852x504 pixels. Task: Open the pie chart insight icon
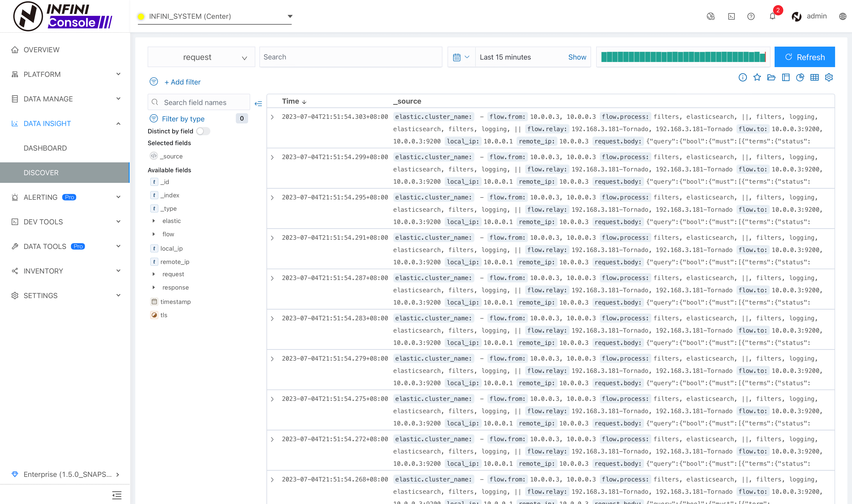[800, 77]
